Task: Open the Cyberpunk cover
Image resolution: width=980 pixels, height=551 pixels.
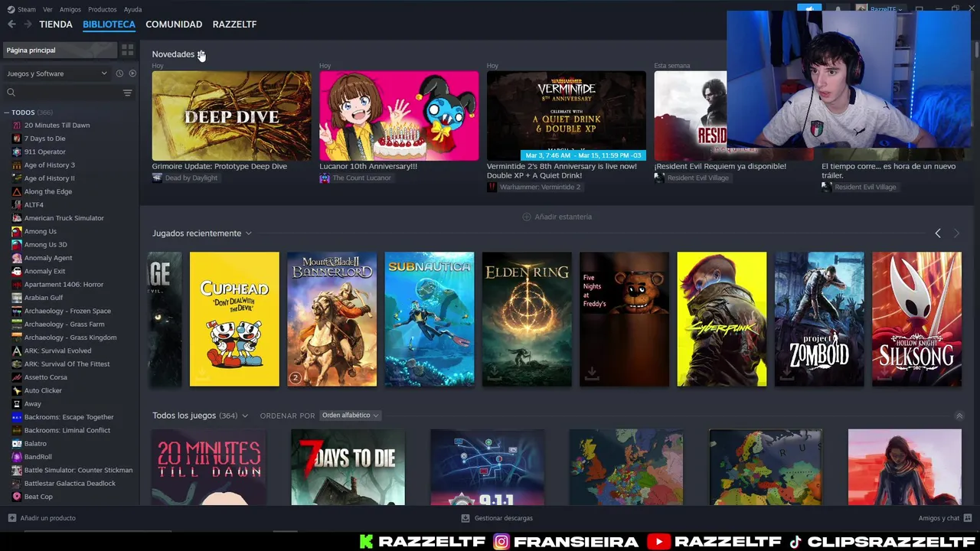Action: (x=722, y=319)
